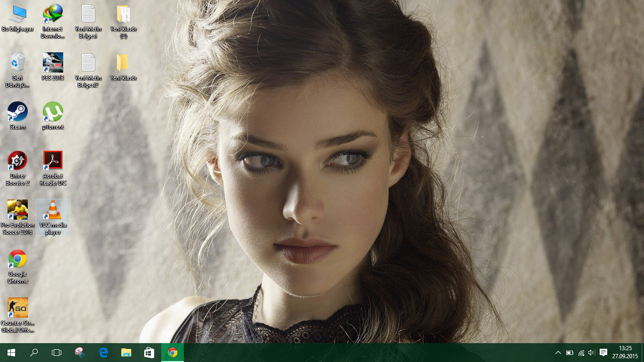Viewport: 644px width, 362px height.
Task: Open the Windows Start menu
Action: point(11,353)
